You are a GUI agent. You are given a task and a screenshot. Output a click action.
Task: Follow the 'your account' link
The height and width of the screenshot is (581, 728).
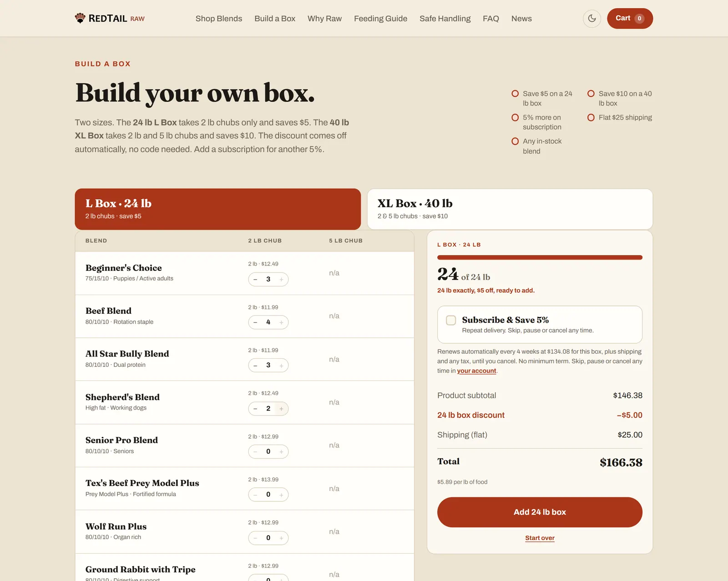click(x=476, y=371)
